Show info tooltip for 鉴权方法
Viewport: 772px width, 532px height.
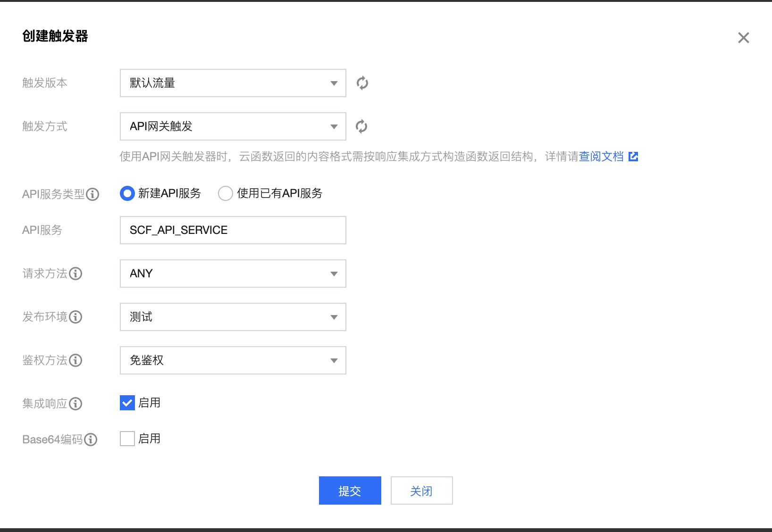pos(76,360)
